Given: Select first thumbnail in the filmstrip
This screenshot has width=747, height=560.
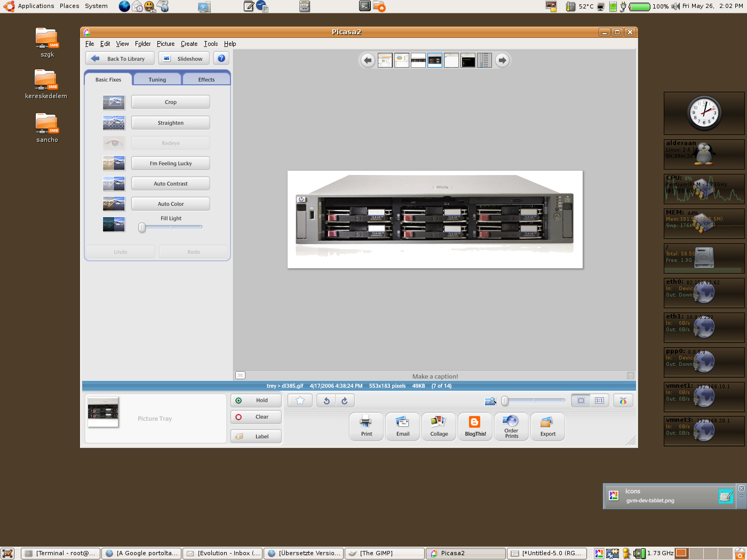Looking at the screenshot, I should point(385,60).
